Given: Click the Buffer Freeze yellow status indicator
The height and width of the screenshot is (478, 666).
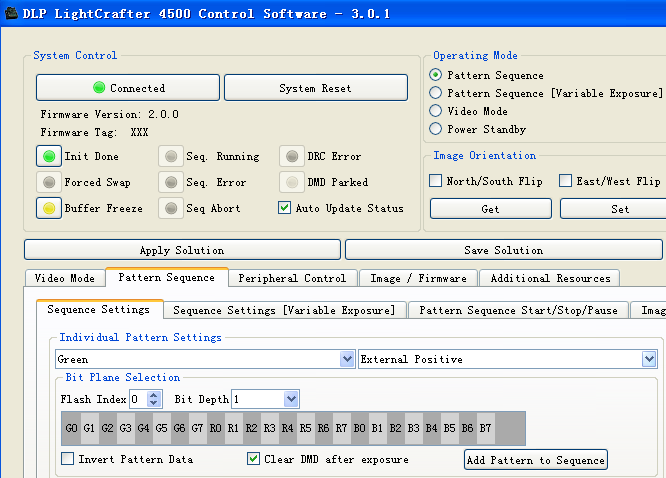Looking at the screenshot, I should tap(49, 208).
